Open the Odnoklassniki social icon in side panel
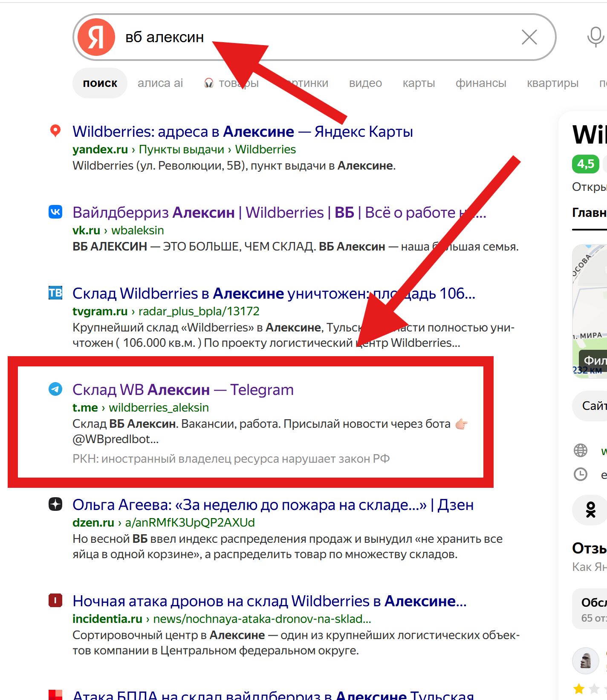 [590, 510]
